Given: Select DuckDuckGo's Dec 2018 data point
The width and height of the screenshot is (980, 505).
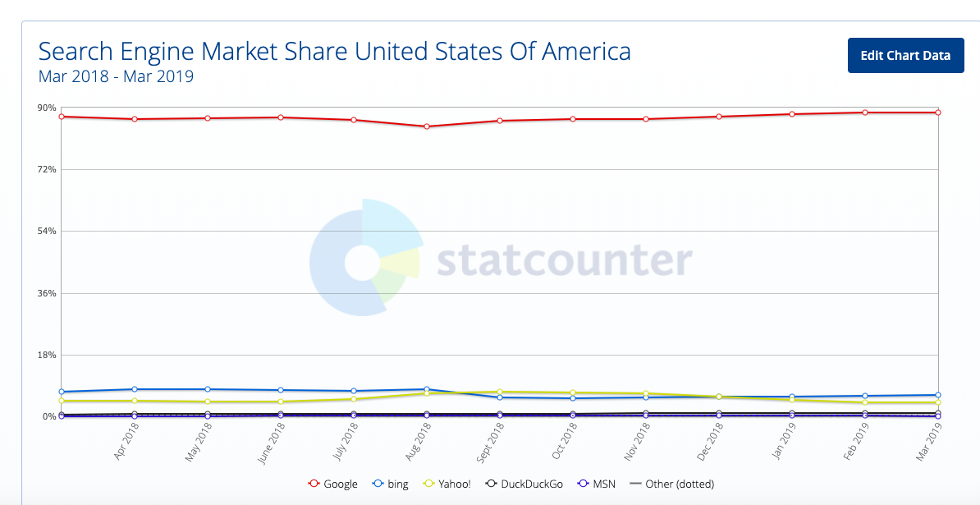Looking at the screenshot, I should point(719,413).
